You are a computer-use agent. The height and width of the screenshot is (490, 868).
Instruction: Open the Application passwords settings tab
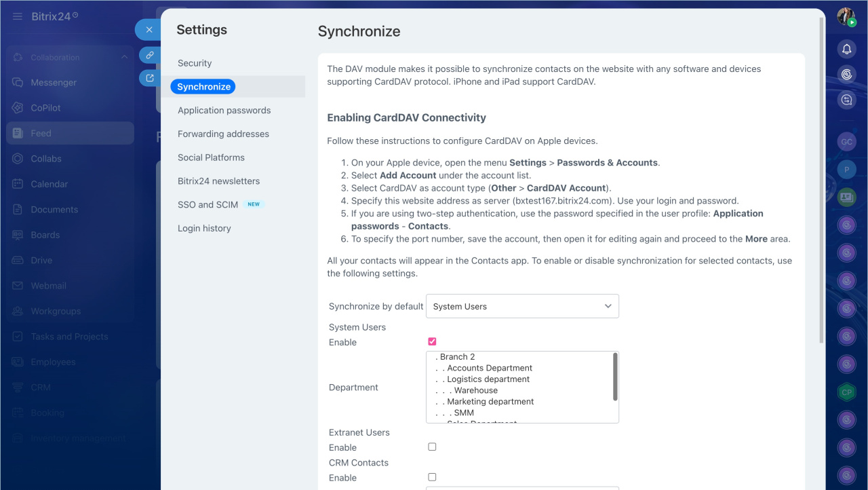click(x=224, y=110)
